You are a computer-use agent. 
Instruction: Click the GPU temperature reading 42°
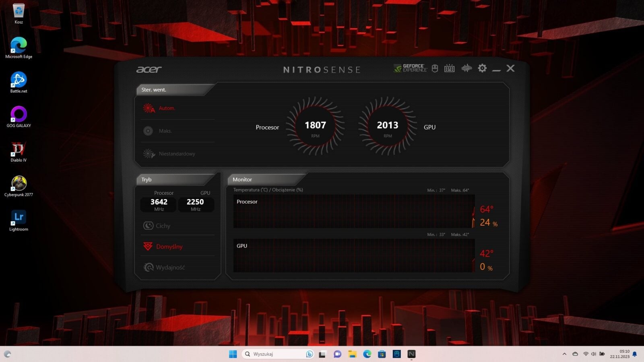[x=487, y=253]
